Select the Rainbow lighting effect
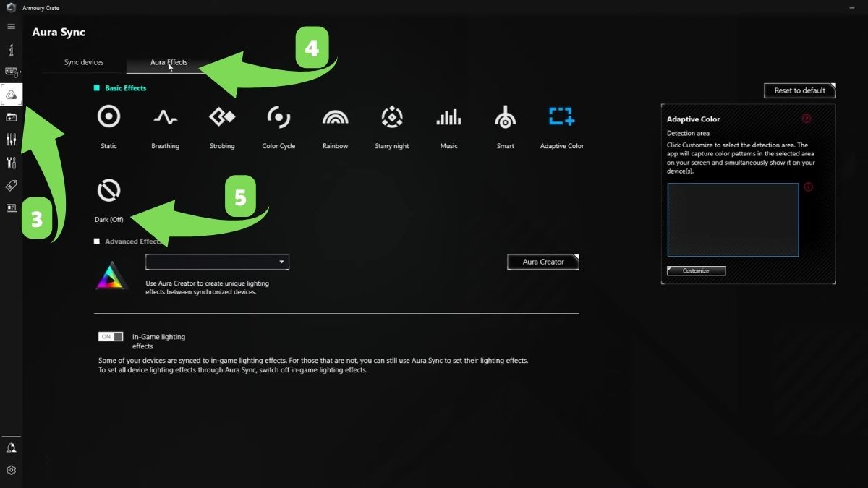Viewport: 868px width, 488px height. tap(335, 126)
